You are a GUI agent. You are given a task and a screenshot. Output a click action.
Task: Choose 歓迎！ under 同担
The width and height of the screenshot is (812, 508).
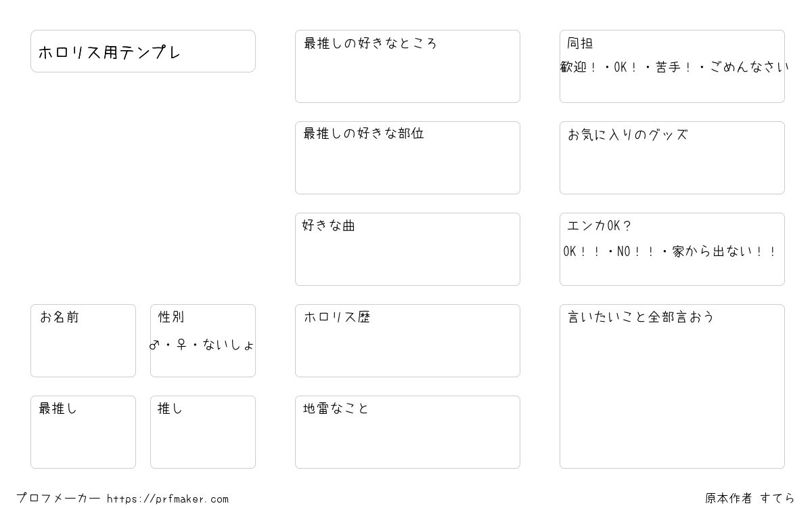click(x=579, y=67)
